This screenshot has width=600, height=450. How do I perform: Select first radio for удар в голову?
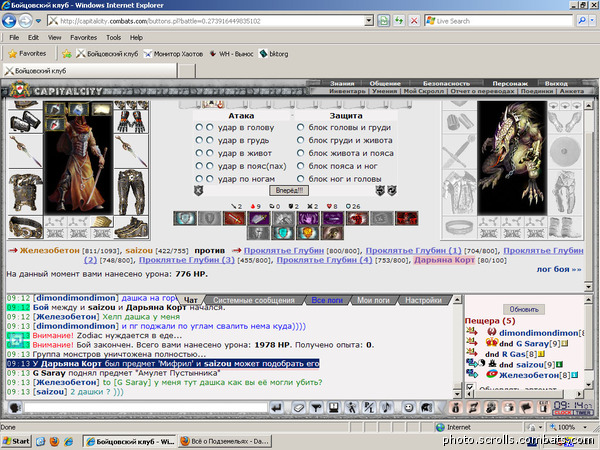[199, 127]
